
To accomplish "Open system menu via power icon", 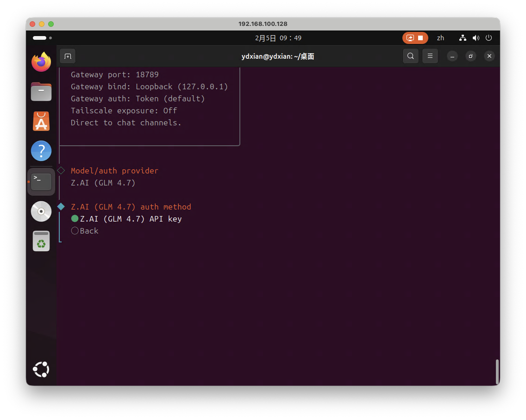I will 488,38.
